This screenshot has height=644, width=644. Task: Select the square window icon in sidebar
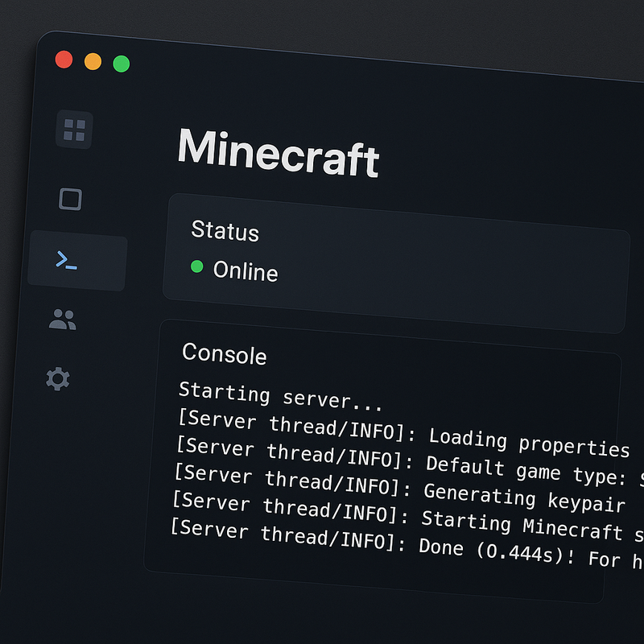(x=70, y=199)
